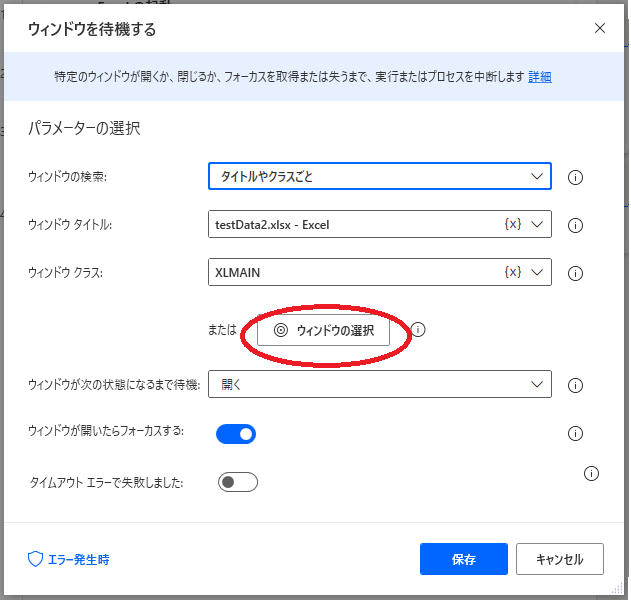The image size is (631, 600).
Task: Click info icon next to ウィンドウの選択 button
Action: 418,330
